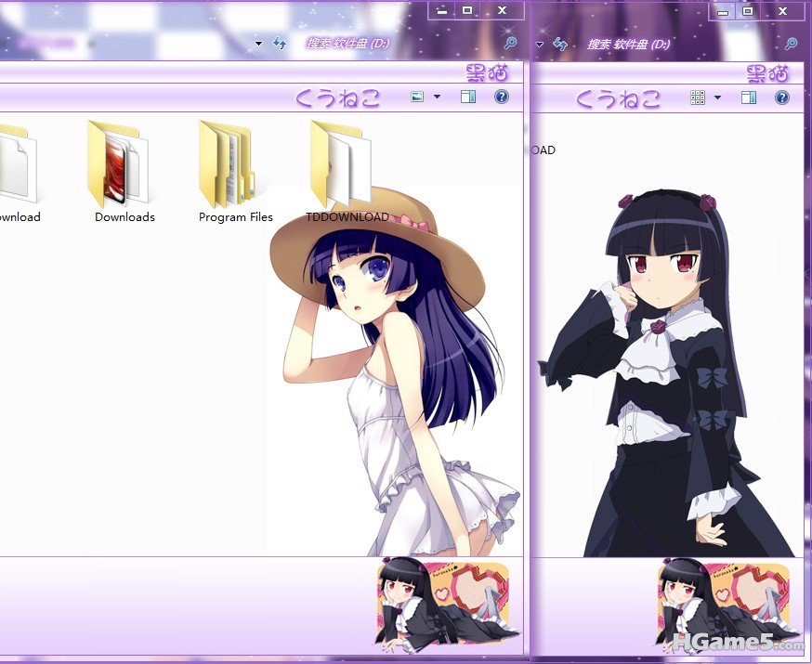Image resolution: width=812 pixels, height=664 pixels.
Task: Expand the left window's view options arrow
Action: pyautogui.click(x=438, y=97)
